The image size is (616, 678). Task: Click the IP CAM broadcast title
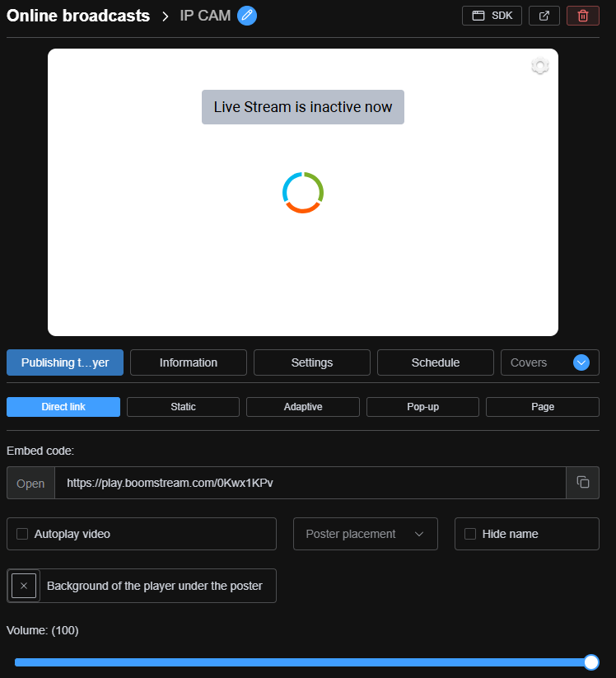(x=205, y=16)
